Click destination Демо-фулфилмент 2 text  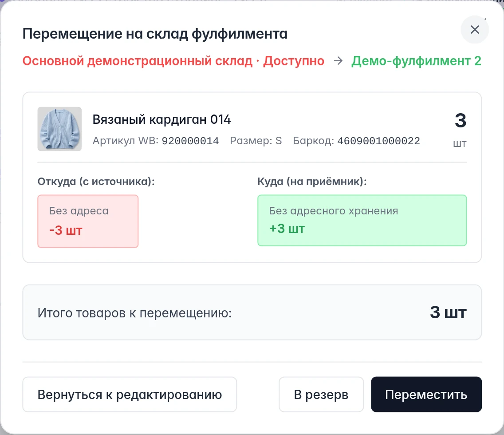[416, 61]
